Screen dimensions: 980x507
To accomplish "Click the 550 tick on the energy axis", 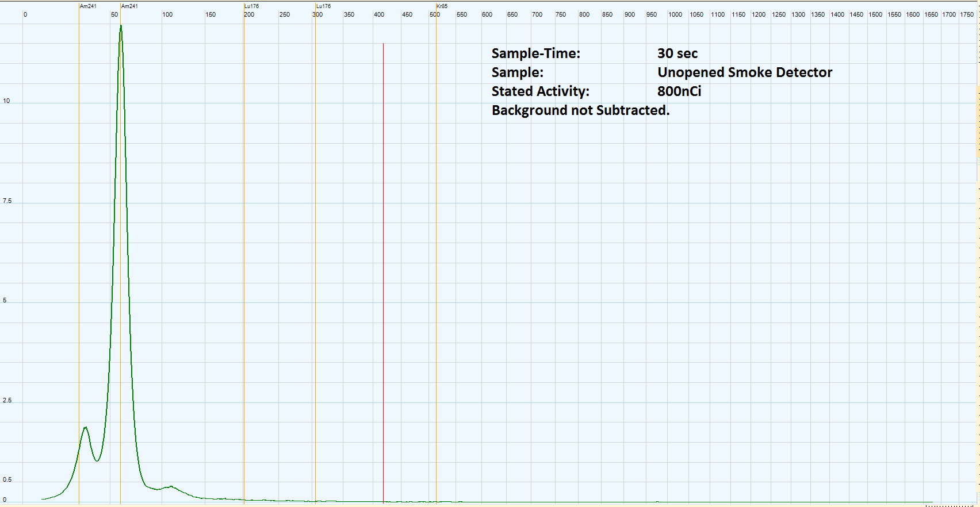I will coord(462,14).
